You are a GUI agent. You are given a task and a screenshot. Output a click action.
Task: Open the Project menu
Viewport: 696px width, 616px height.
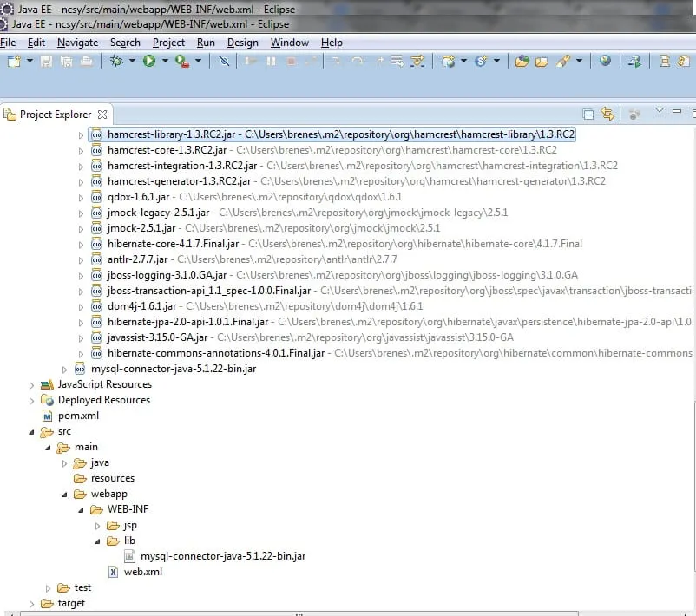[168, 43]
